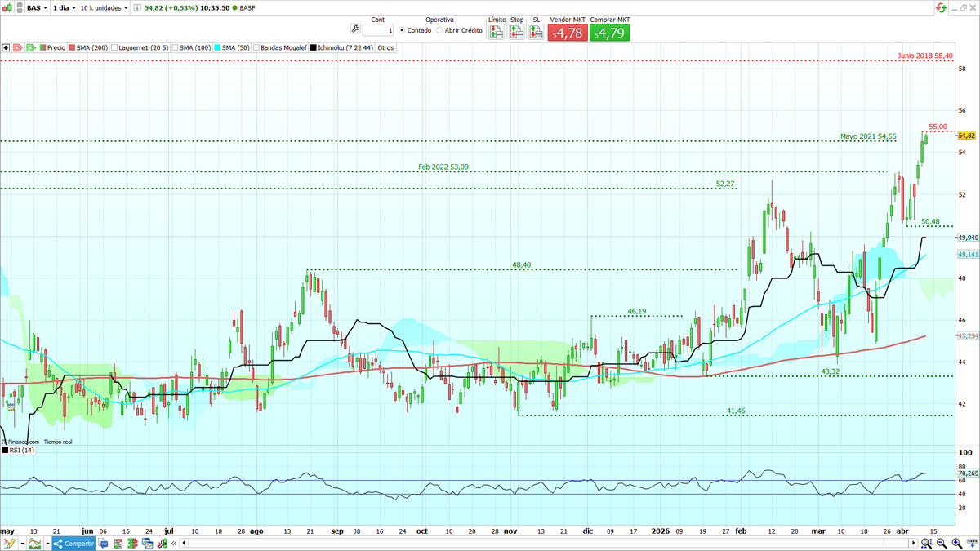Open the Otros indicator tab
The image size is (980, 551).
pyautogui.click(x=385, y=47)
